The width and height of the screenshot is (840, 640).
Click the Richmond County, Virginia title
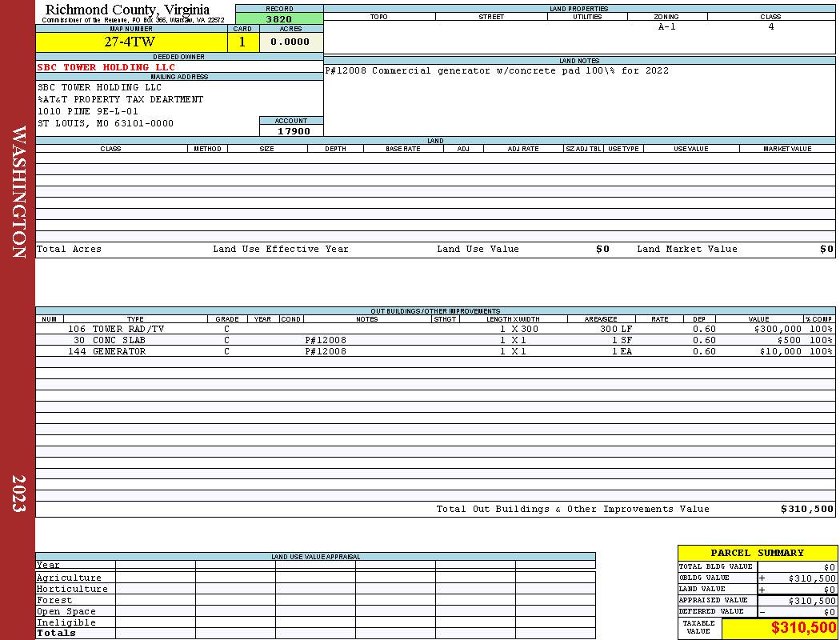(x=127, y=10)
